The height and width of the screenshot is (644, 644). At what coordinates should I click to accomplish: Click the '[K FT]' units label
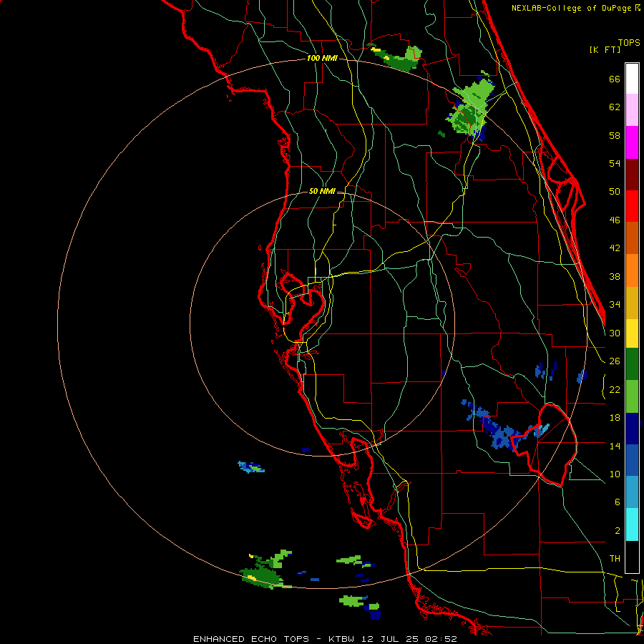pyautogui.click(x=605, y=50)
